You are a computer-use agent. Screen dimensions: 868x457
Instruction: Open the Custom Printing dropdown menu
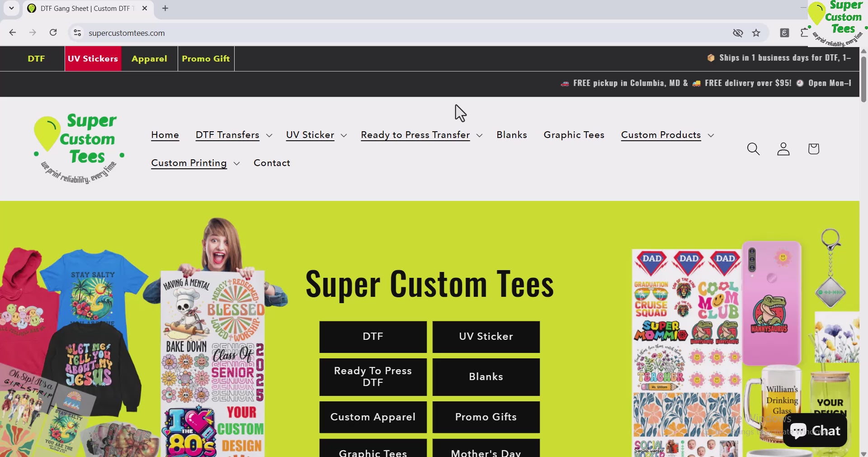tap(195, 163)
